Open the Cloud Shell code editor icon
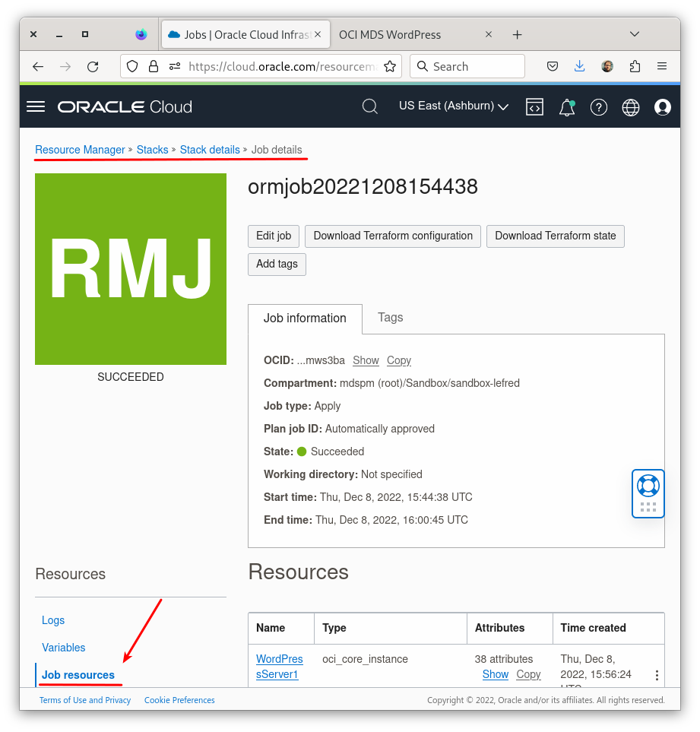The image size is (700, 732). (x=534, y=107)
